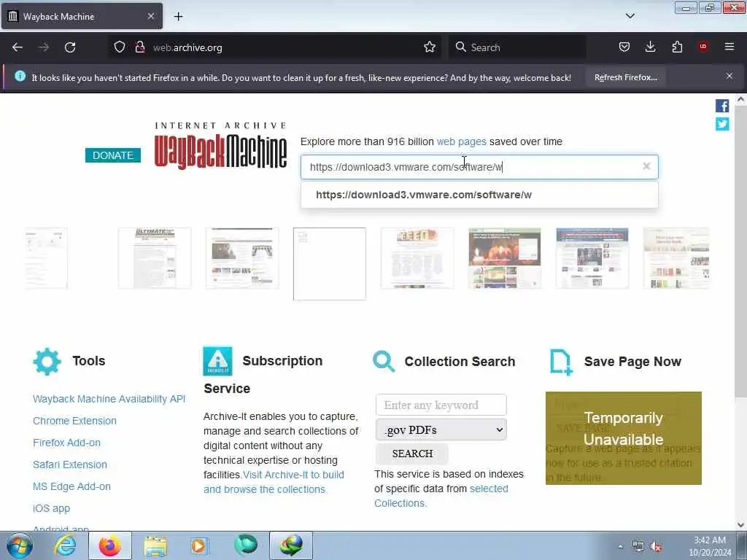Click Collection Search magnifier icon
Viewport: 747px width, 560px height.
tap(384, 362)
